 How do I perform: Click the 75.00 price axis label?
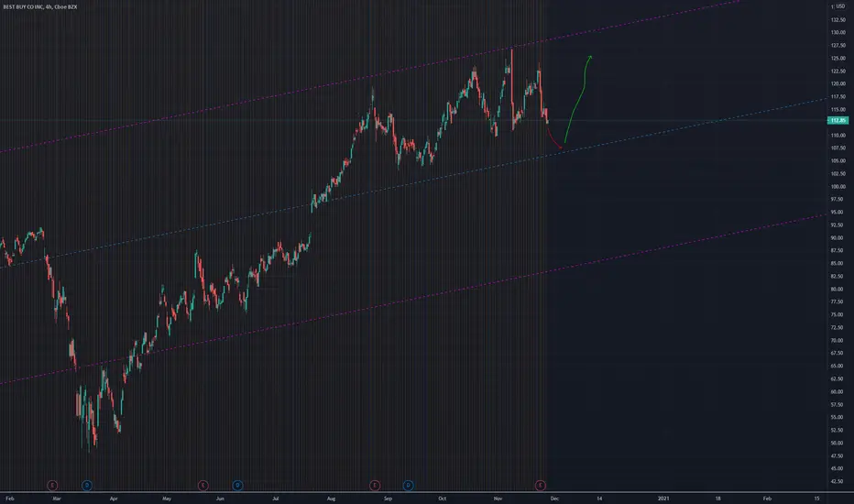(x=837, y=315)
